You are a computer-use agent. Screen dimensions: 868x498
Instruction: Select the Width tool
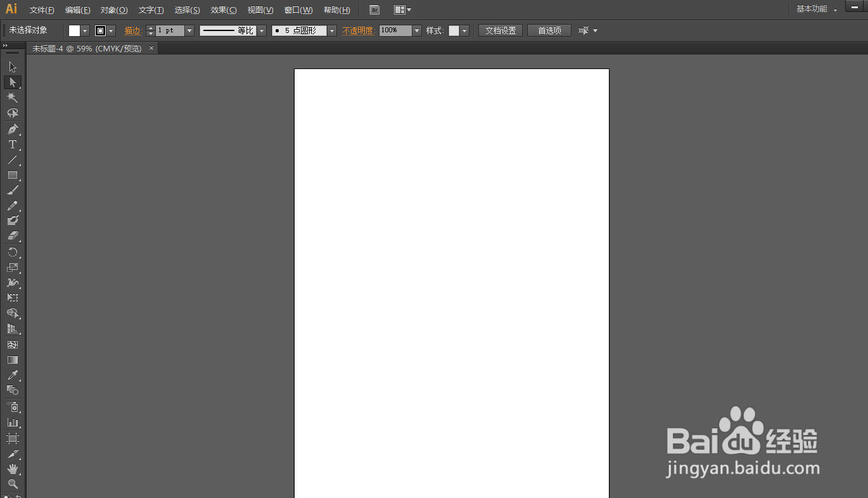(x=13, y=283)
